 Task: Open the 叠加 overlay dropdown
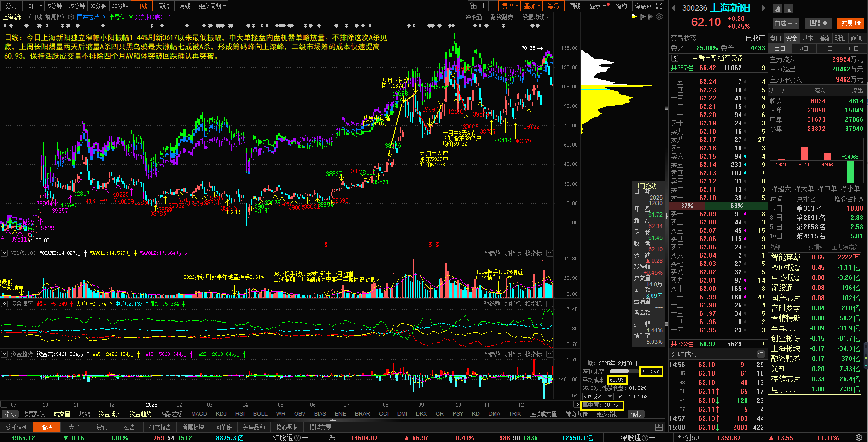532,6
